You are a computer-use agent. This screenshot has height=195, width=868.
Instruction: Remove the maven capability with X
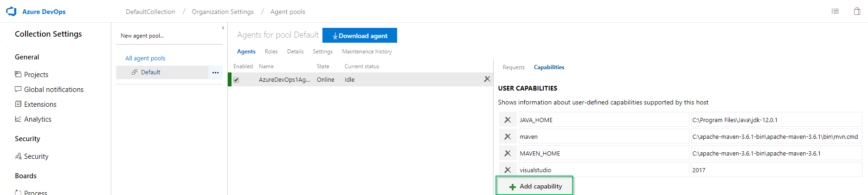point(508,136)
